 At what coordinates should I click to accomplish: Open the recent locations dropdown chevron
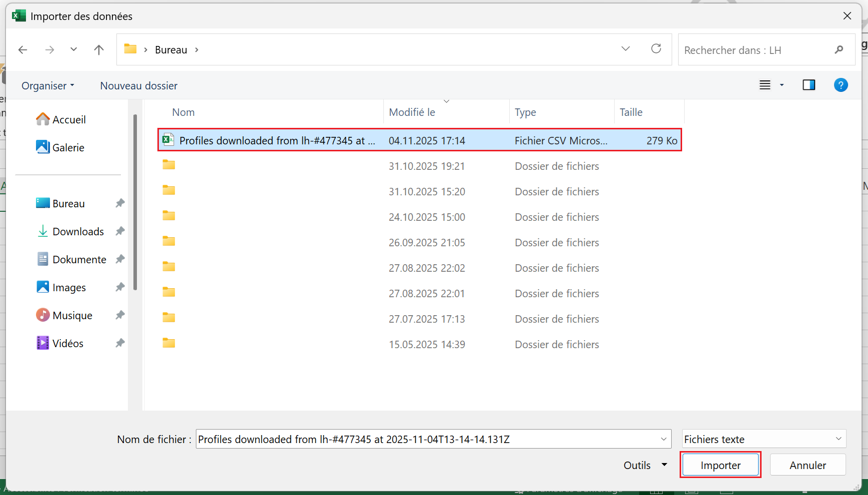pos(73,49)
